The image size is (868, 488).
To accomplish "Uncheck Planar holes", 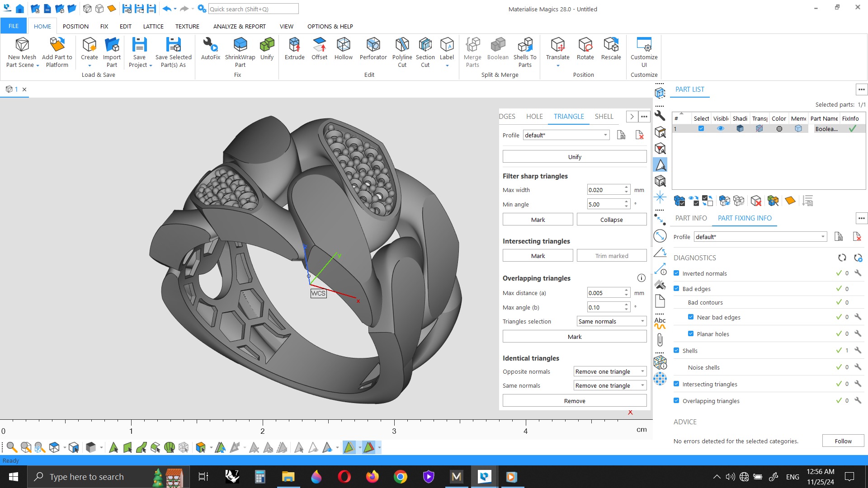I will coord(691,333).
